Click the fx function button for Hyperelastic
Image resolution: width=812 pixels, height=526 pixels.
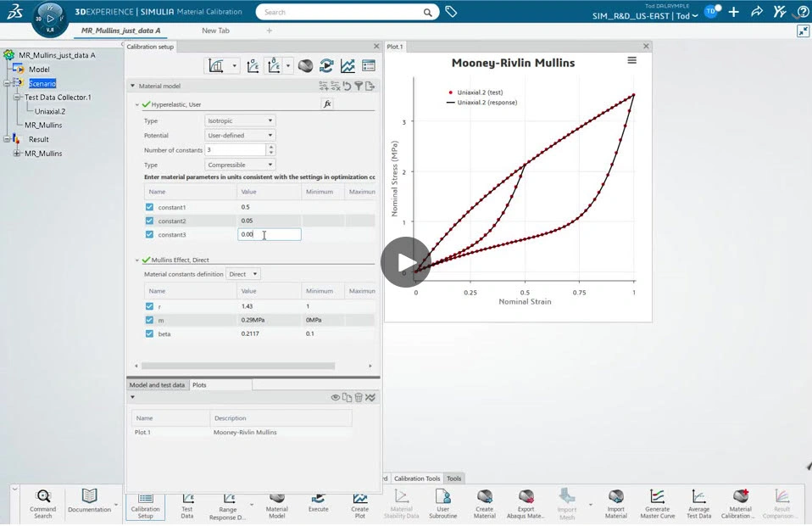coord(327,104)
